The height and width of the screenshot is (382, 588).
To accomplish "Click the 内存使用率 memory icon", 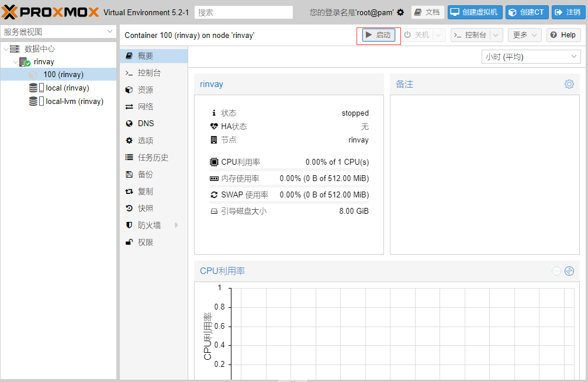I will coord(214,178).
